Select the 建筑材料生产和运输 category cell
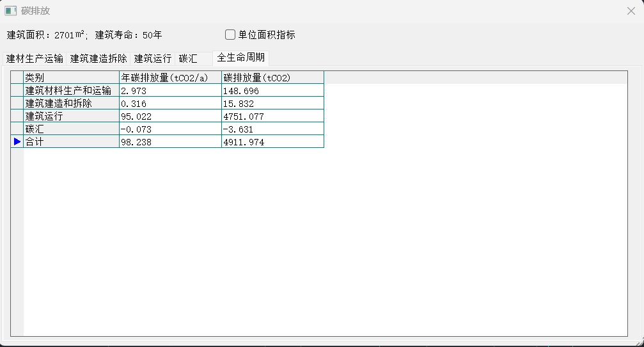The width and height of the screenshot is (644, 347). click(x=71, y=91)
